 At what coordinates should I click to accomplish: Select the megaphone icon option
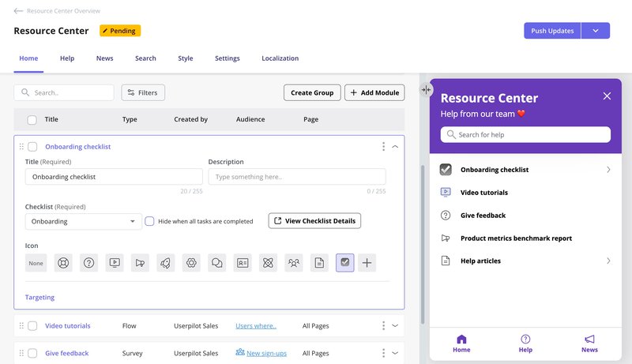pyautogui.click(x=140, y=263)
